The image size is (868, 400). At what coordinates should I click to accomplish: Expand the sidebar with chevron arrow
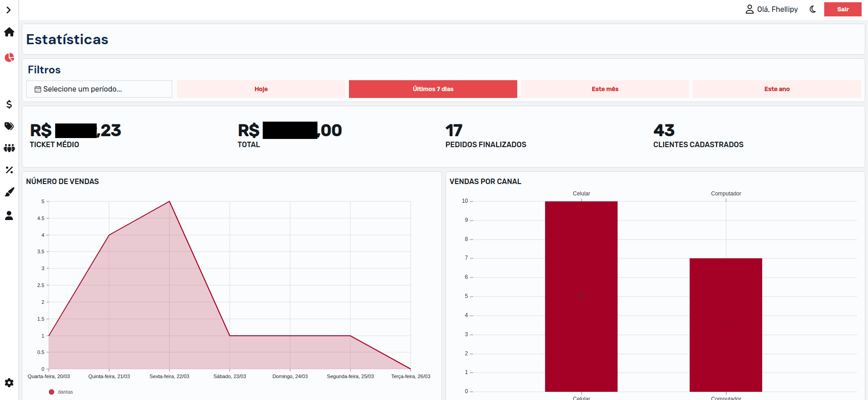click(9, 10)
